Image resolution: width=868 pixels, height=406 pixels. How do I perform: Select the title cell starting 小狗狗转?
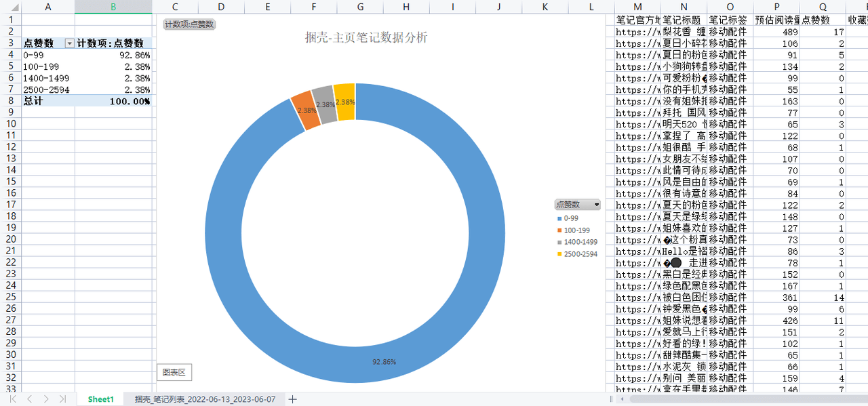point(684,66)
